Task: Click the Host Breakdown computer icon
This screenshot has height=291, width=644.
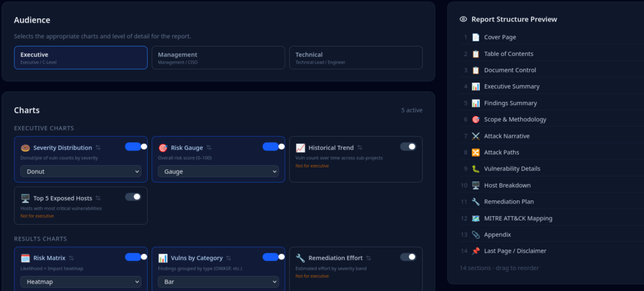Action: [475, 185]
